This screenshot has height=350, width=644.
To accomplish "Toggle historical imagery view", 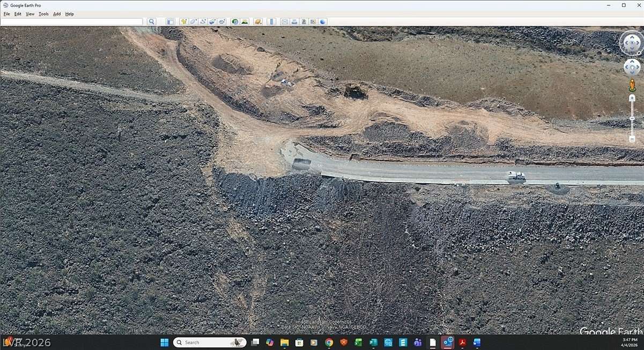I will [x=234, y=21].
